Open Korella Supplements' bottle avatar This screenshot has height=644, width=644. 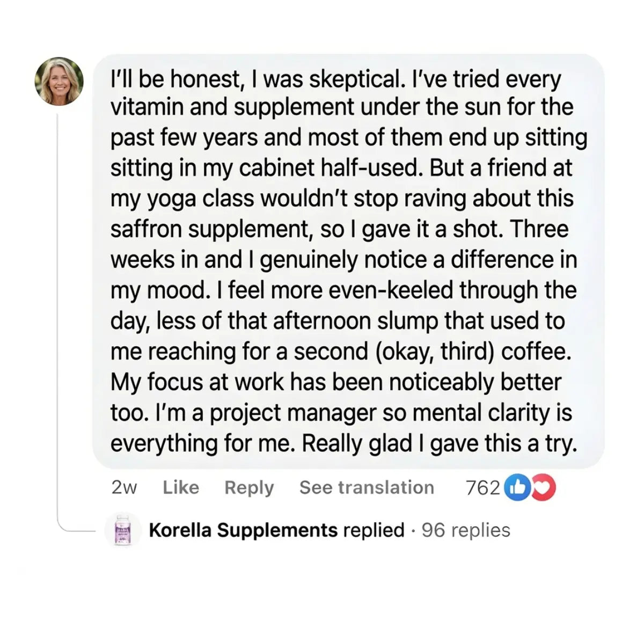pos(123,530)
